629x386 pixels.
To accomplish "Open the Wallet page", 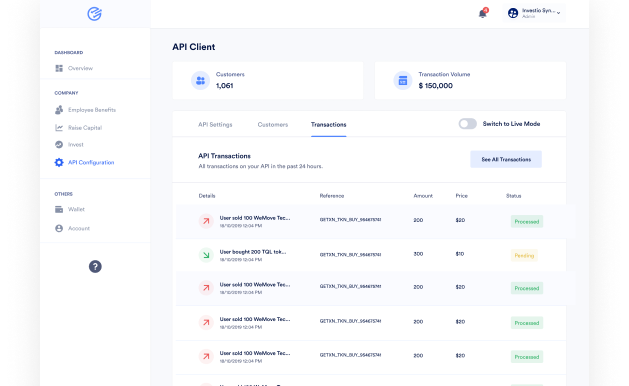I will click(76, 209).
